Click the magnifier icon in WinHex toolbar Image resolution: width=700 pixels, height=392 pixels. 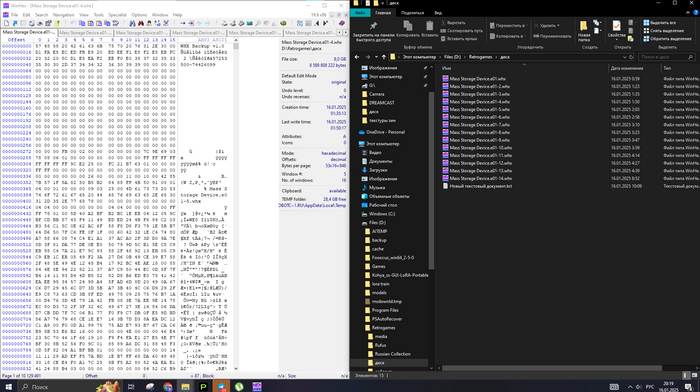pyautogui.click(x=258, y=23)
